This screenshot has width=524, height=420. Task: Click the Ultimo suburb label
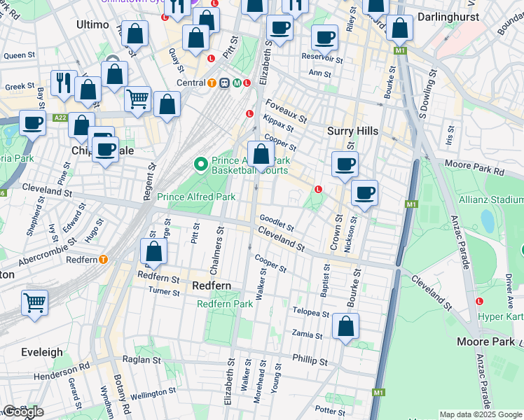click(x=92, y=24)
